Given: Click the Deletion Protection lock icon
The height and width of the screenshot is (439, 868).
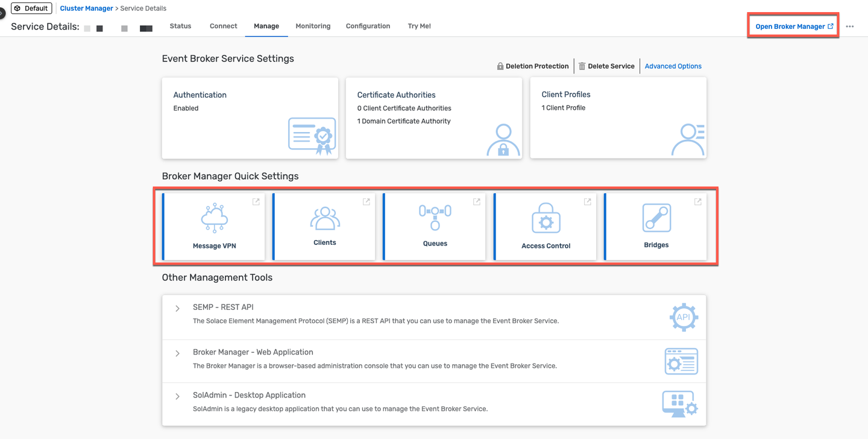Looking at the screenshot, I should tap(500, 66).
